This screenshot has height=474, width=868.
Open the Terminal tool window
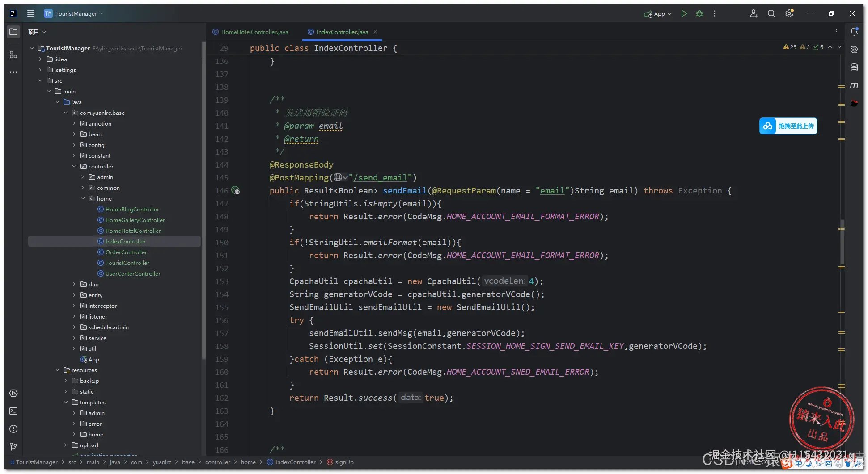coord(13,411)
